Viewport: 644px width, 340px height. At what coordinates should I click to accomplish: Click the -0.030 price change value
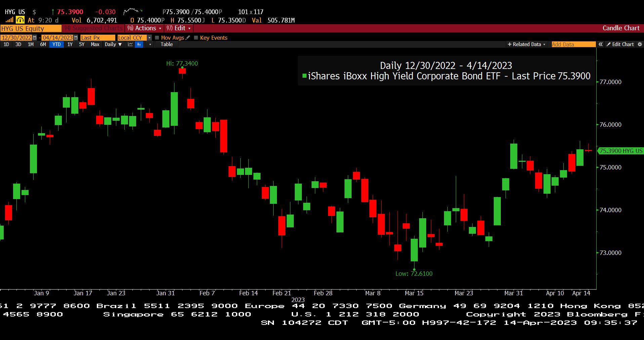(105, 12)
